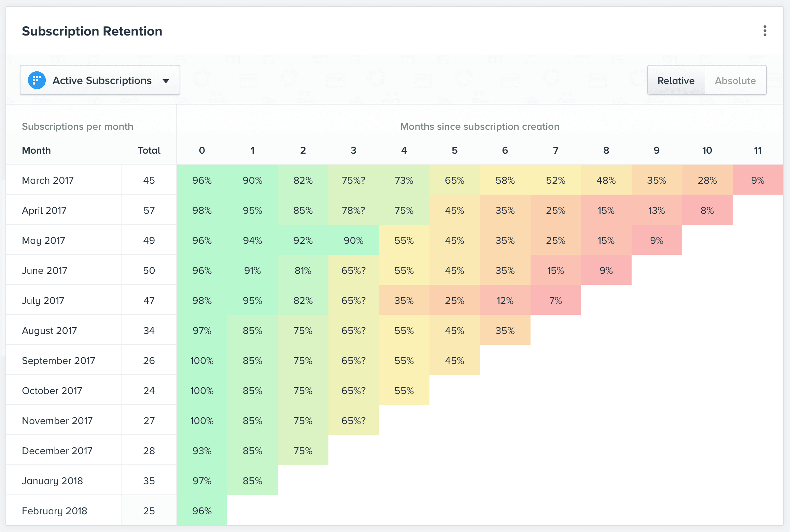Select the June 2017 row label
790x532 pixels.
(x=45, y=270)
